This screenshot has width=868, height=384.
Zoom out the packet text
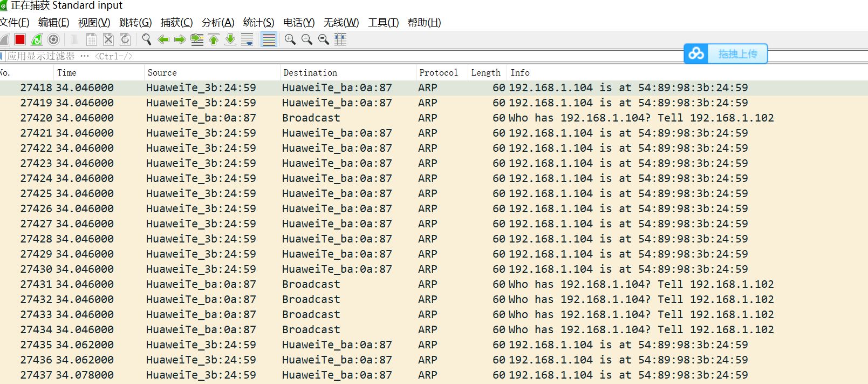307,39
